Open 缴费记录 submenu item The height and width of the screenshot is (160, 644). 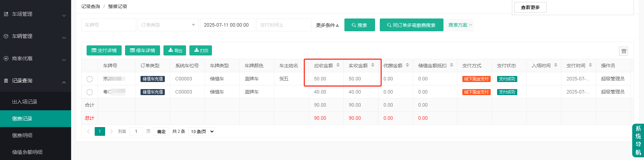(x=35, y=119)
